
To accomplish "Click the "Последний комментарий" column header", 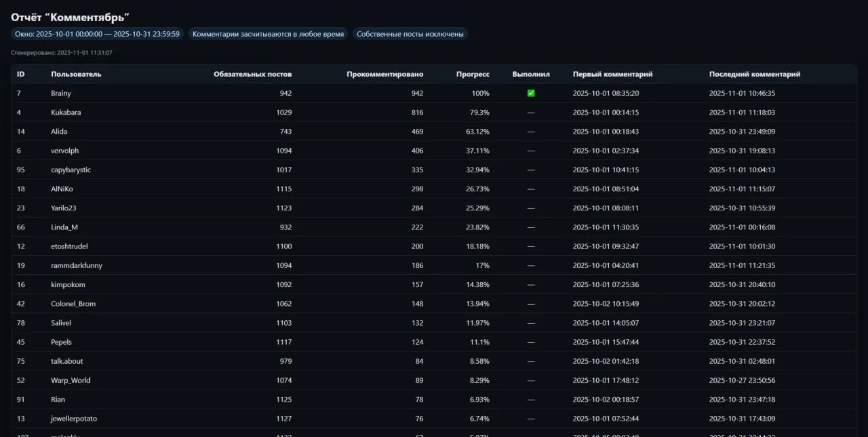I will [x=754, y=74].
